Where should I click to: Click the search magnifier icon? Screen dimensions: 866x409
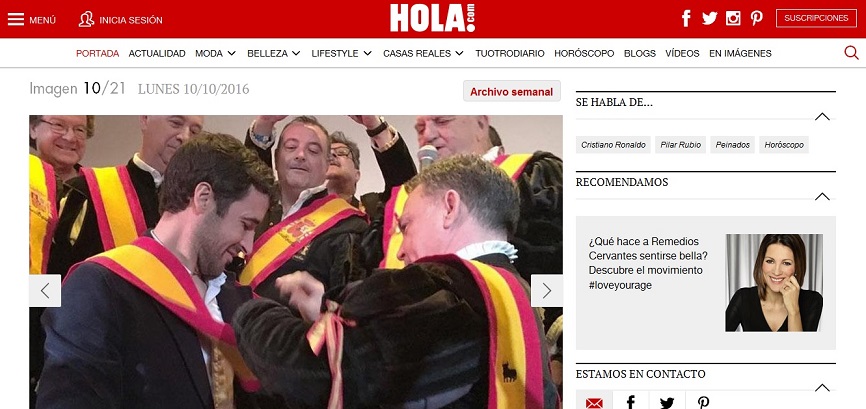point(851,53)
